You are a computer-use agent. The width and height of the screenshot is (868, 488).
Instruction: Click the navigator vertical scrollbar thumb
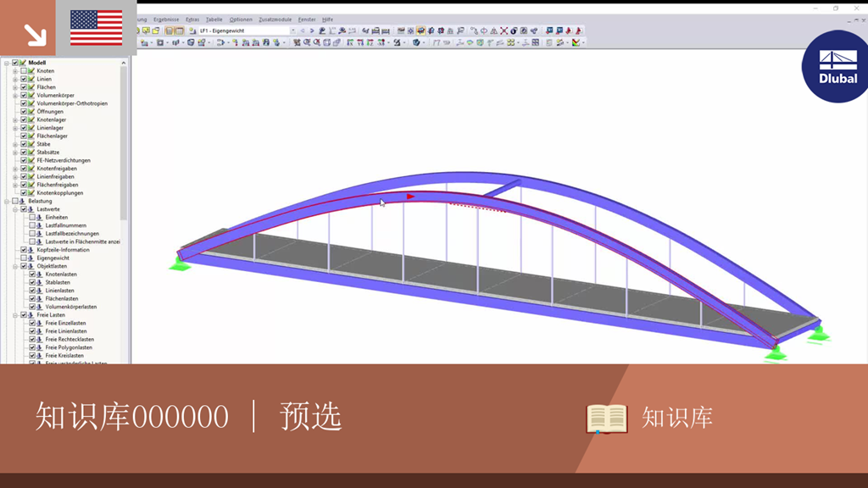[x=124, y=143]
